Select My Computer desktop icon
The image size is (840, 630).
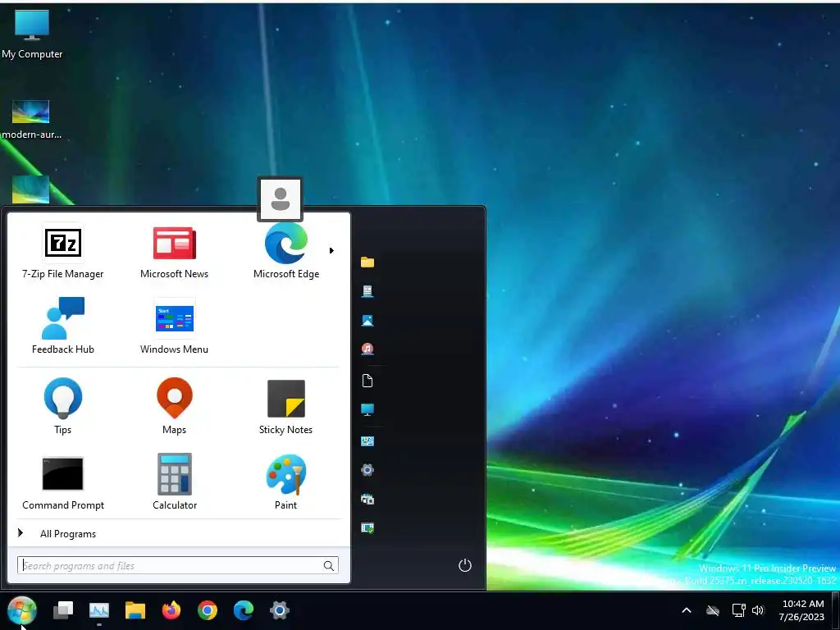click(32, 34)
